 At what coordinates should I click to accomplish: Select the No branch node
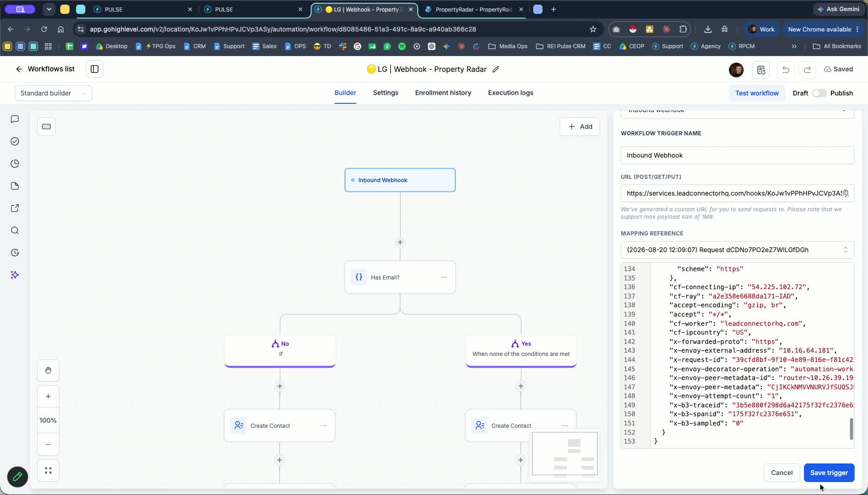pos(280,351)
